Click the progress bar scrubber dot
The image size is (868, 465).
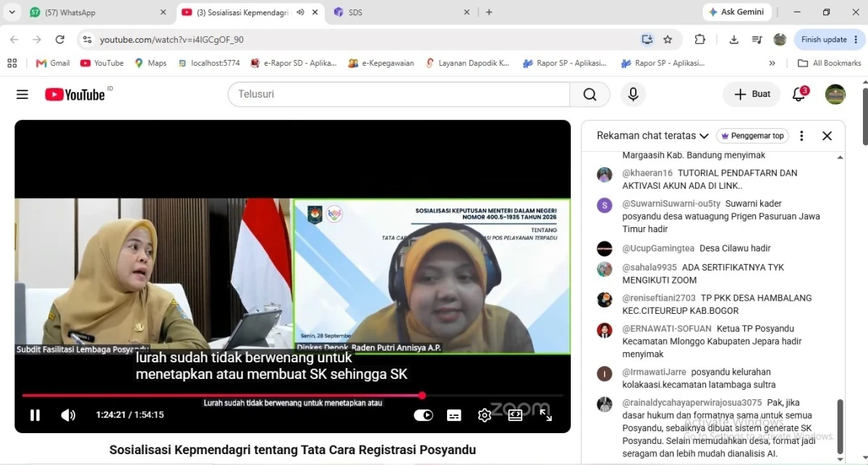click(422, 396)
